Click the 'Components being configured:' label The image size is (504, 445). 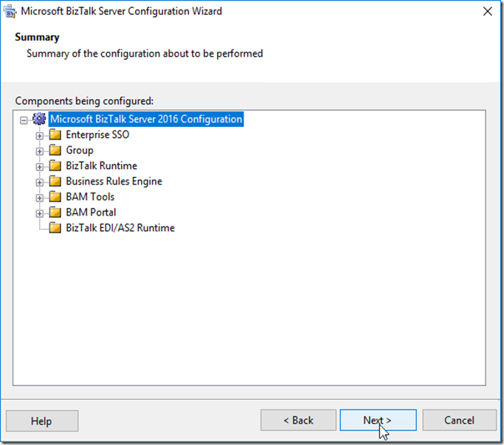(x=84, y=101)
